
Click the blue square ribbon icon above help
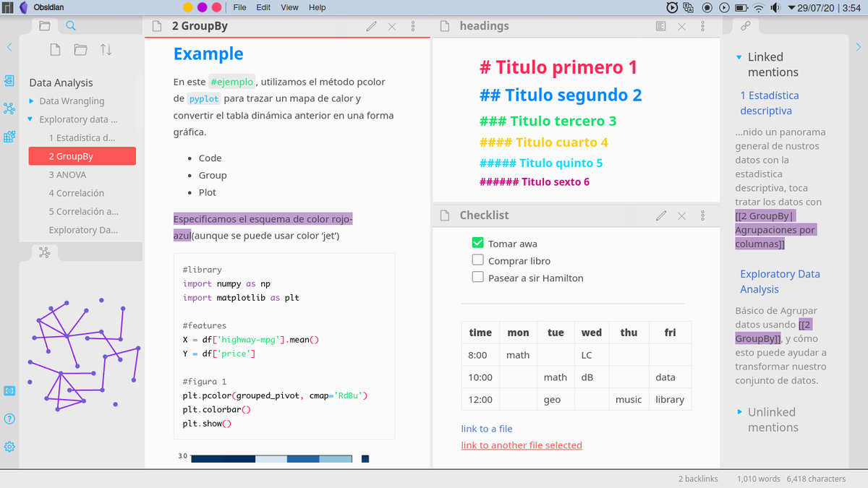tap(9, 390)
